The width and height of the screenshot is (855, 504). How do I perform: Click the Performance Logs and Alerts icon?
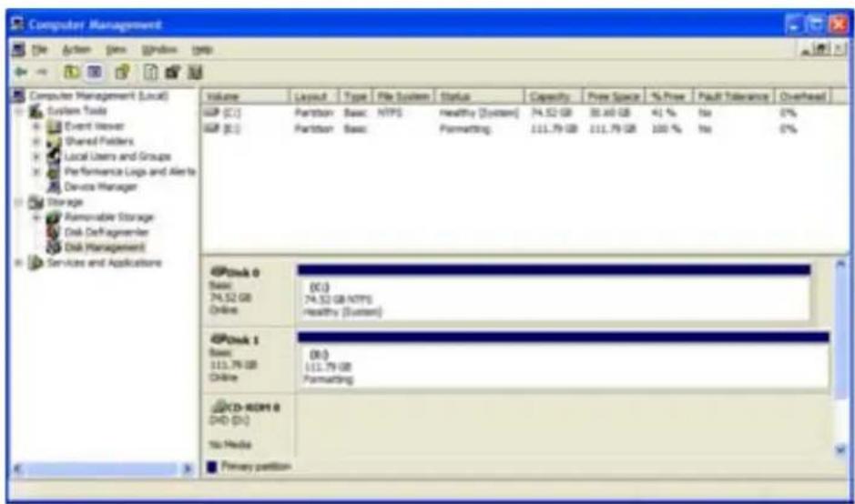54,172
